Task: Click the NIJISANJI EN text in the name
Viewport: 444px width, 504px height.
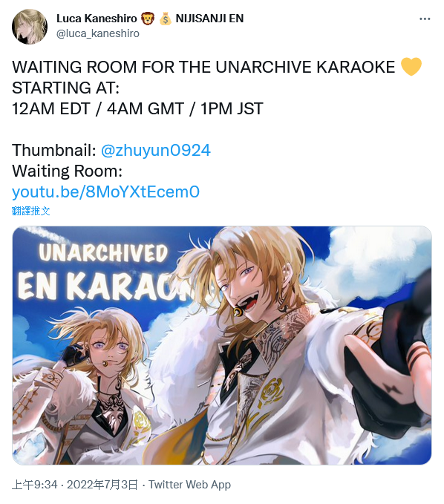Action: 209,19
